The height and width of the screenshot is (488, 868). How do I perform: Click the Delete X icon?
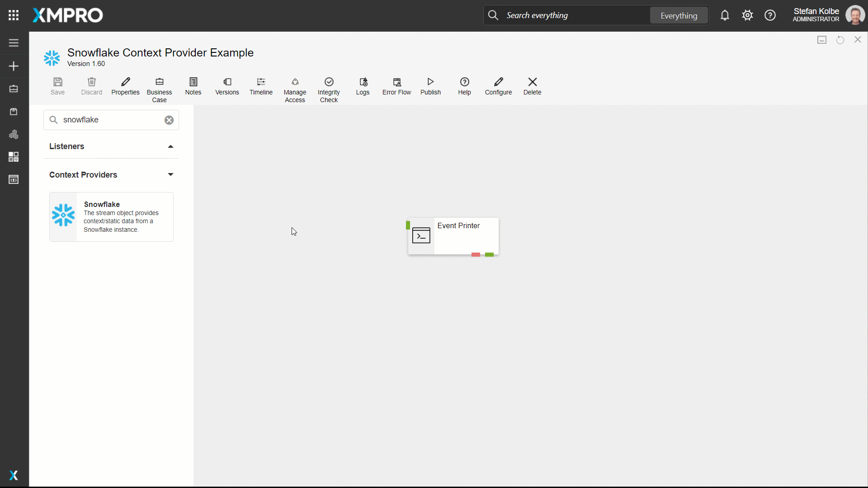click(x=532, y=82)
